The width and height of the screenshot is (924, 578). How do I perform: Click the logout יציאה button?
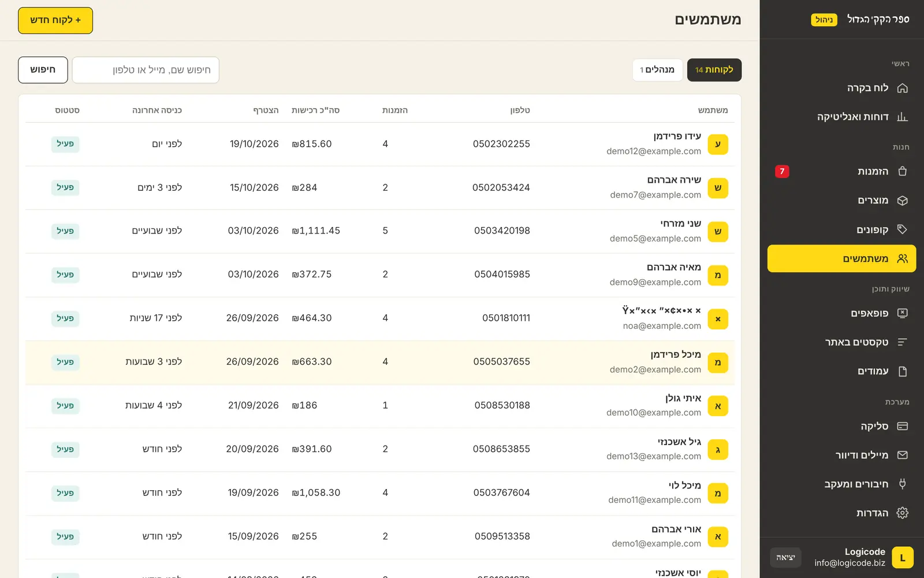(x=785, y=558)
